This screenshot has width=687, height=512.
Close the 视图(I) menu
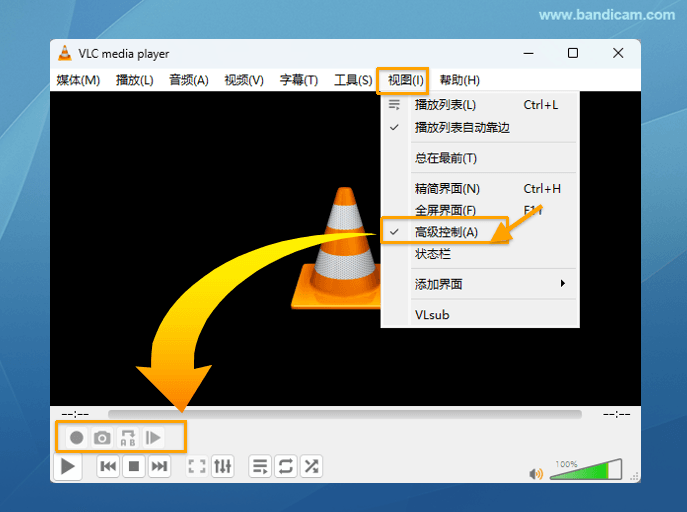click(406, 80)
